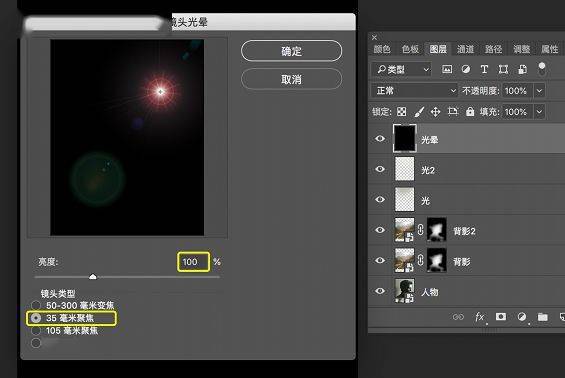
Task: Hide the 光晕 layer
Action: 380,139
